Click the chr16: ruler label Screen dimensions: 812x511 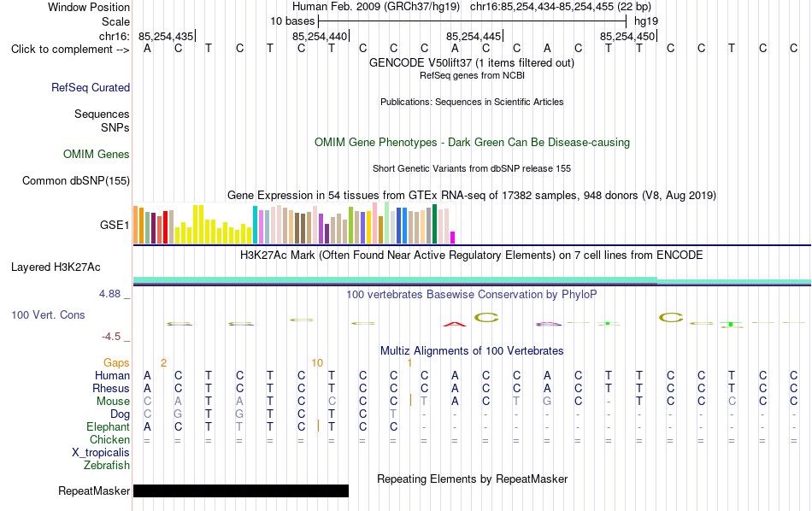click(x=114, y=36)
